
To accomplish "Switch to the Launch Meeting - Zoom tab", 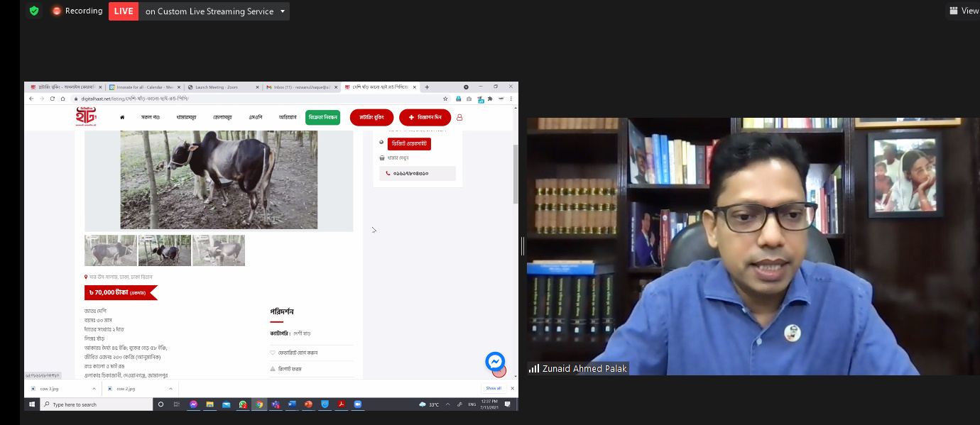I will click(222, 87).
